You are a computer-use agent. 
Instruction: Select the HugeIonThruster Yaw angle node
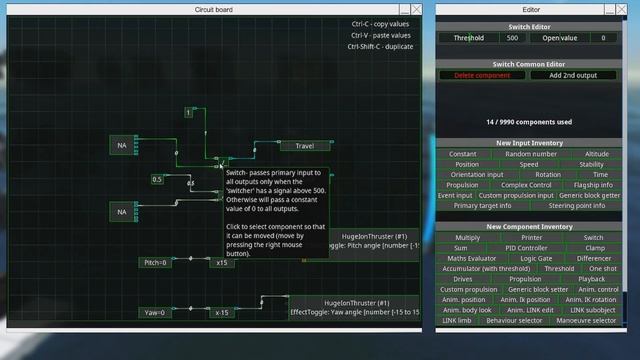click(x=354, y=307)
